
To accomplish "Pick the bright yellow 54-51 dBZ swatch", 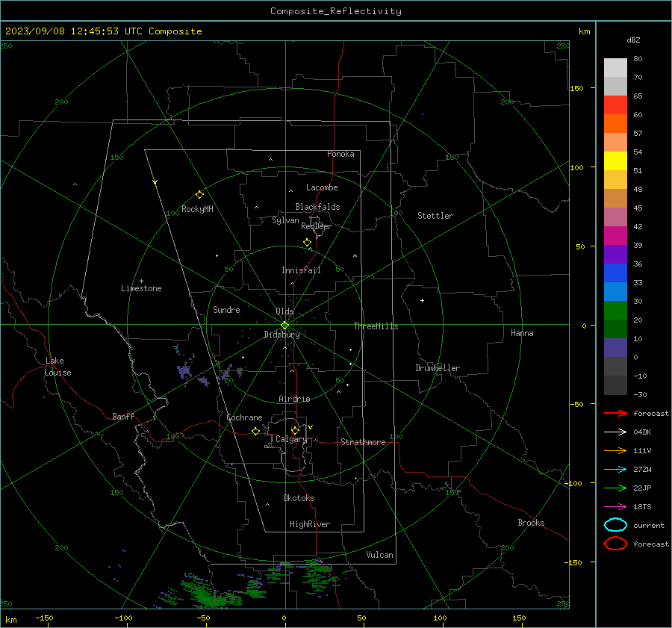I will click(615, 161).
